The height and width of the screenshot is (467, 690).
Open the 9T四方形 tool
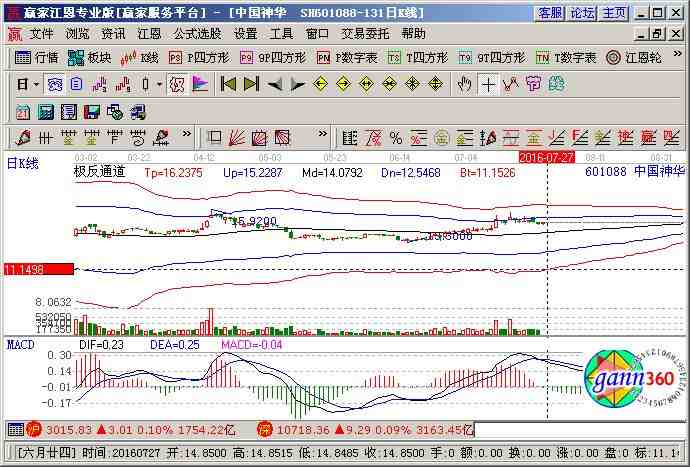[x=492, y=58]
